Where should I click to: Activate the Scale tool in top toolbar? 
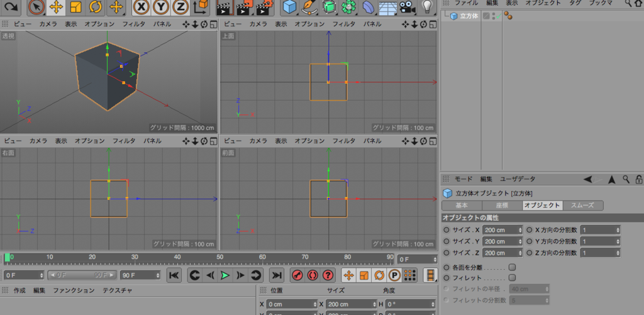tap(75, 7)
